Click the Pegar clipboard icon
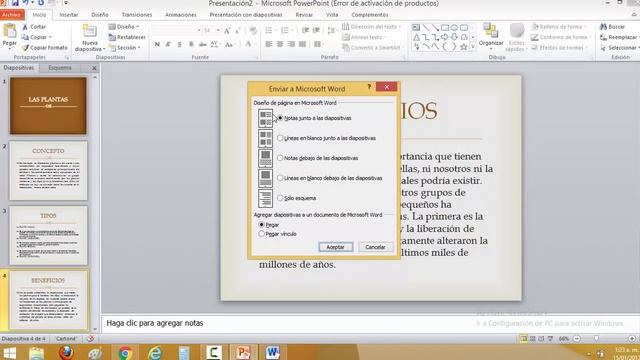640x360 pixels. (9, 31)
